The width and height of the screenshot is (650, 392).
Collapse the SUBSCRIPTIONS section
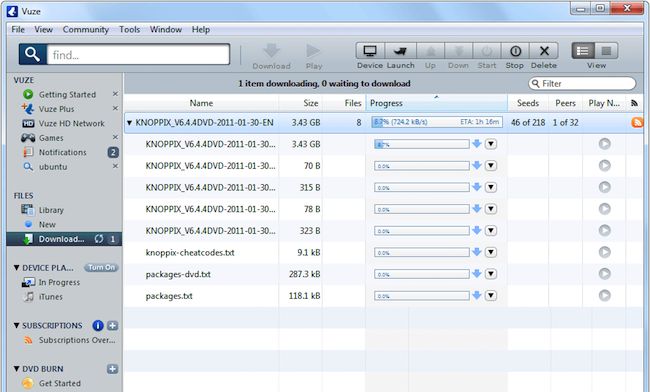[x=17, y=326]
